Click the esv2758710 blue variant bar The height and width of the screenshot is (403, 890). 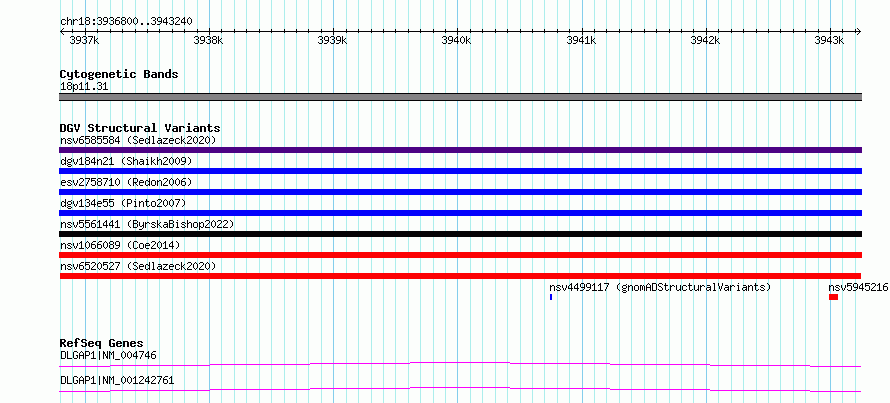(x=460, y=192)
